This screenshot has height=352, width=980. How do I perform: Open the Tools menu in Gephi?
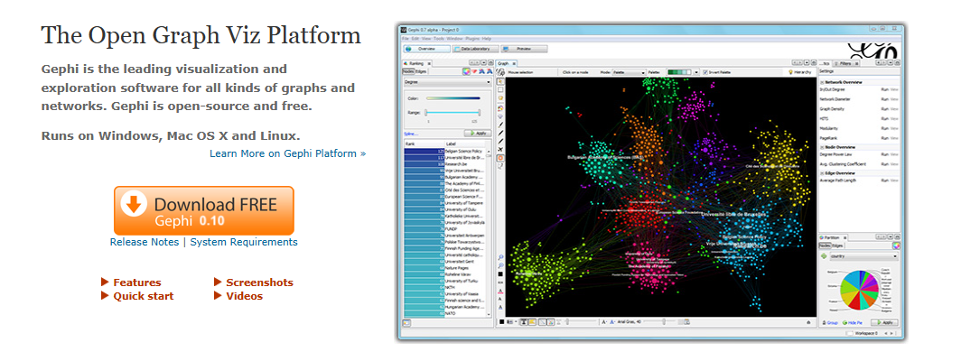439,39
